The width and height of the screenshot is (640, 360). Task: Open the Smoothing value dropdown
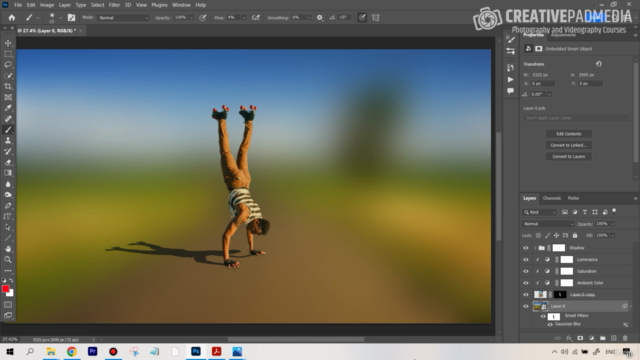pos(309,18)
